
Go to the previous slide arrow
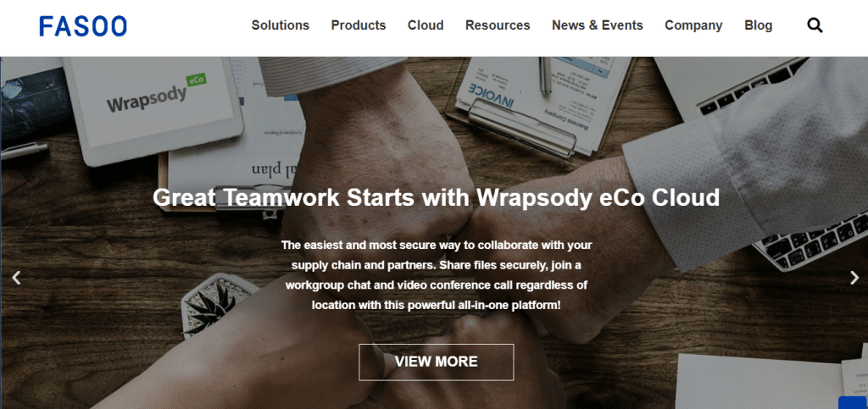pos(17,278)
